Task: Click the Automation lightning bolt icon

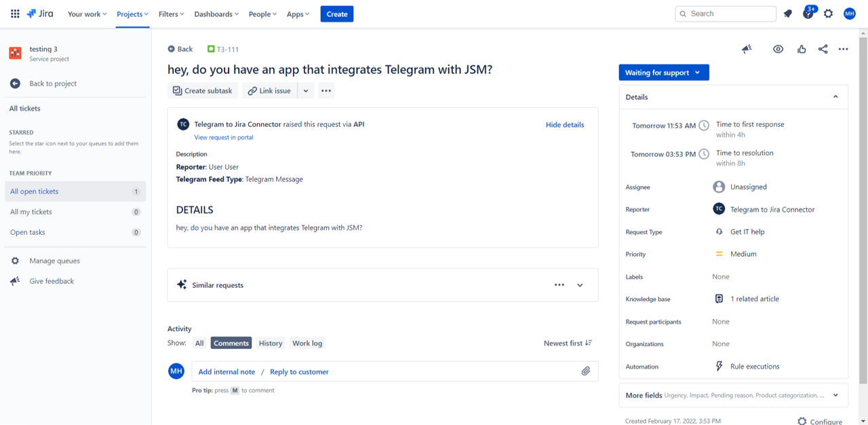Action: point(719,366)
